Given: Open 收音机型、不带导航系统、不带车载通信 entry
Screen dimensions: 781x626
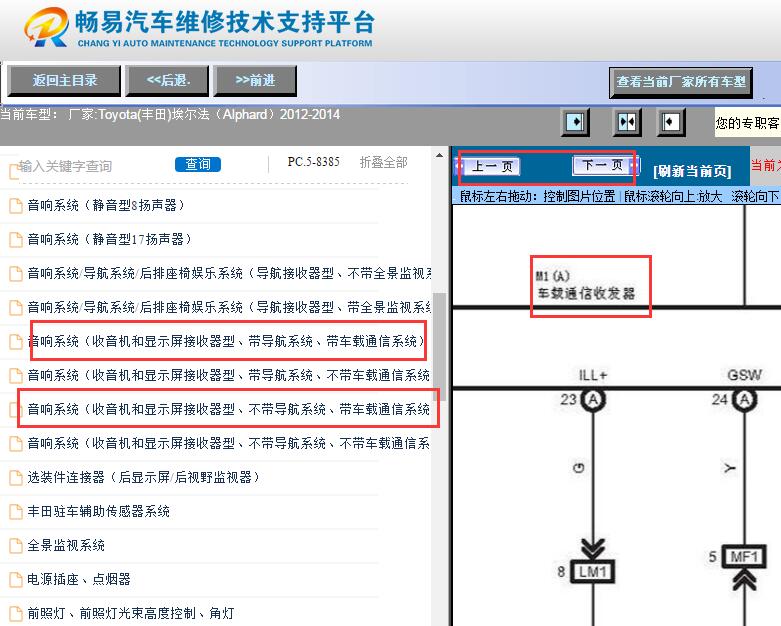Looking at the screenshot, I should (x=229, y=443).
